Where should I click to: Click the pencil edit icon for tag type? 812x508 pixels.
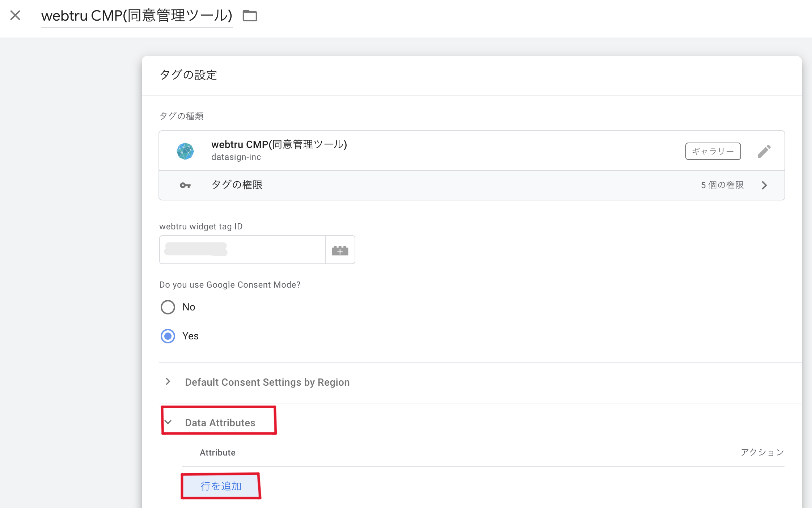[764, 151]
